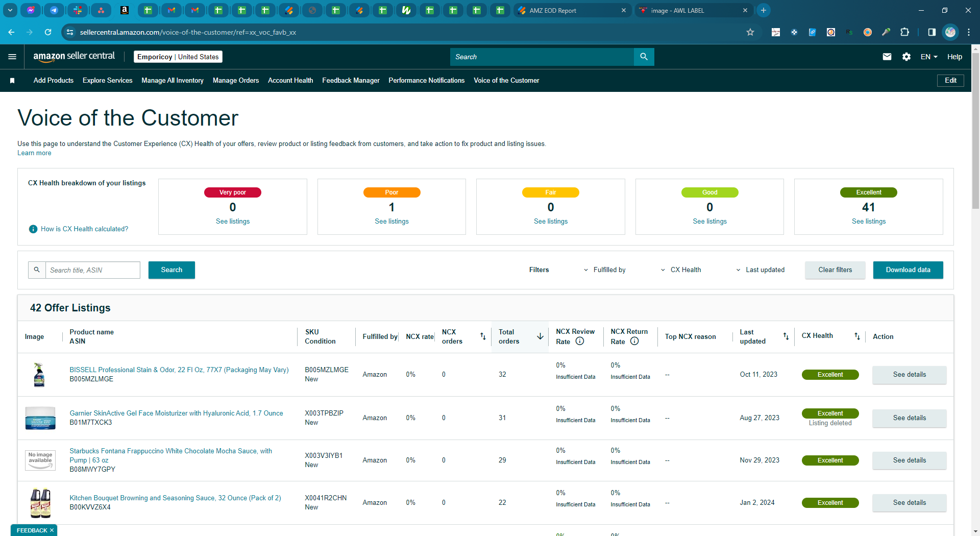
Task: Click Edit button on favorites bar
Action: pyautogui.click(x=950, y=81)
